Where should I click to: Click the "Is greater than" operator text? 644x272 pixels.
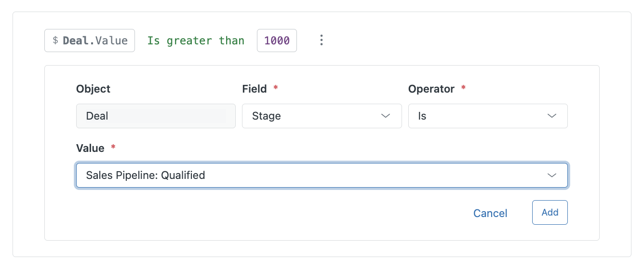click(196, 41)
